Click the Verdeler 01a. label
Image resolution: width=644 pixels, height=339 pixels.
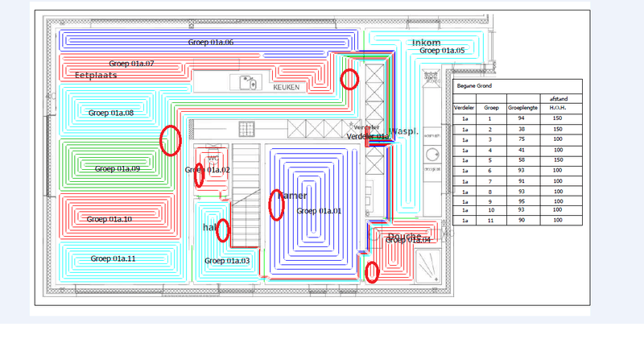[x=369, y=136]
